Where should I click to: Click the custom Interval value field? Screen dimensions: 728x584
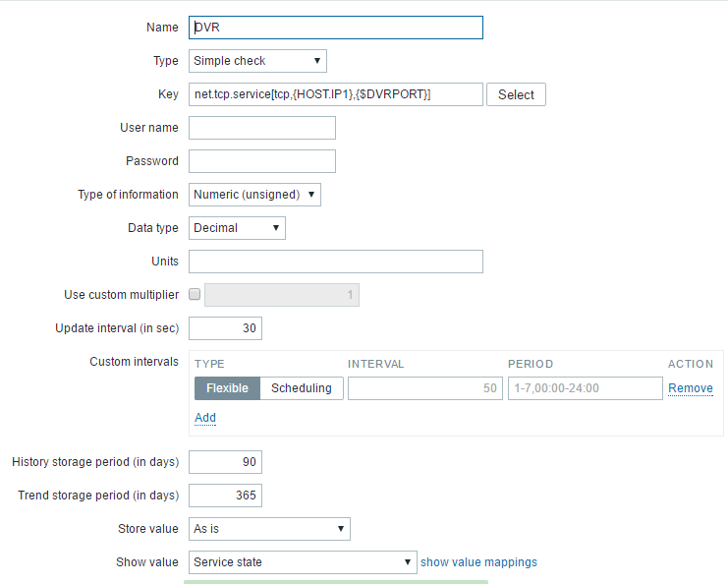[x=423, y=388]
